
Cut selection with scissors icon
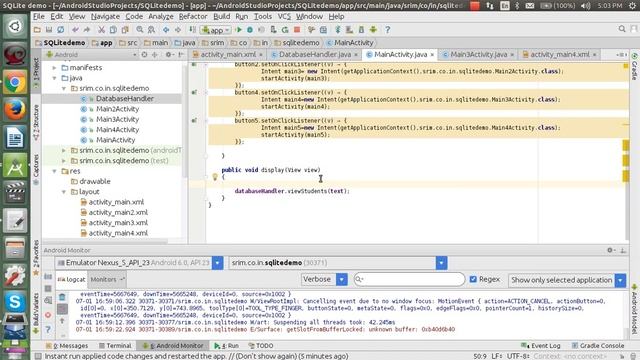101,29
